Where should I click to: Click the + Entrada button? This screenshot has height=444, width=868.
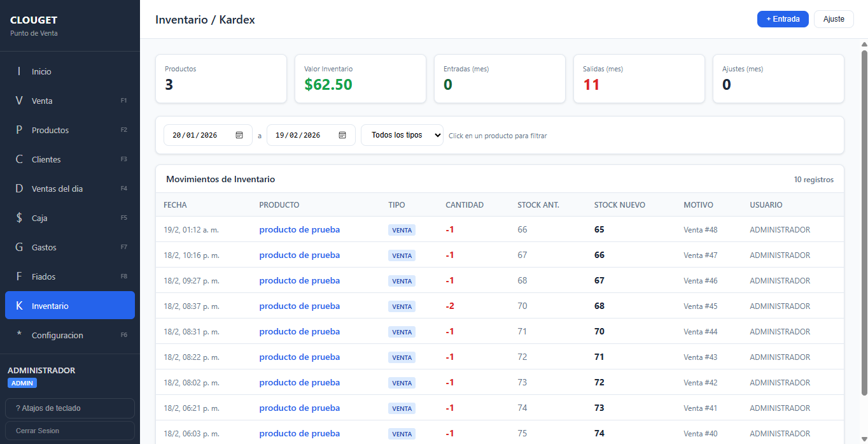[x=783, y=19]
